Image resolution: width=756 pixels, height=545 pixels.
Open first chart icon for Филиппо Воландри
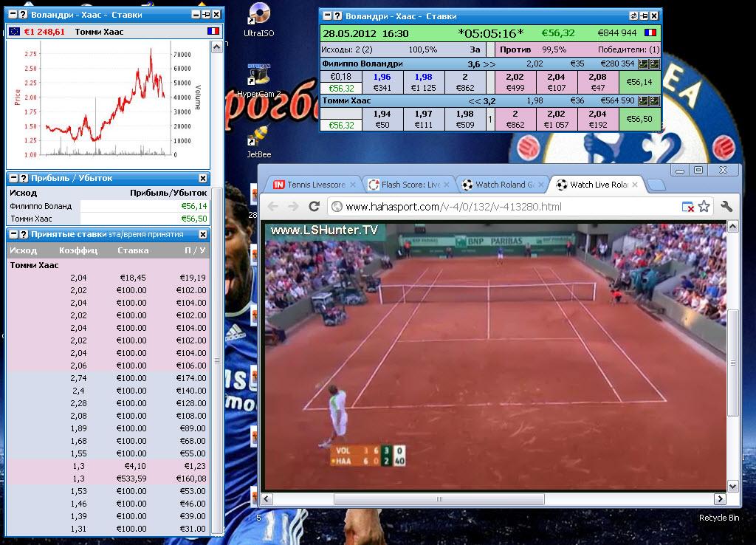[x=643, y=64]
